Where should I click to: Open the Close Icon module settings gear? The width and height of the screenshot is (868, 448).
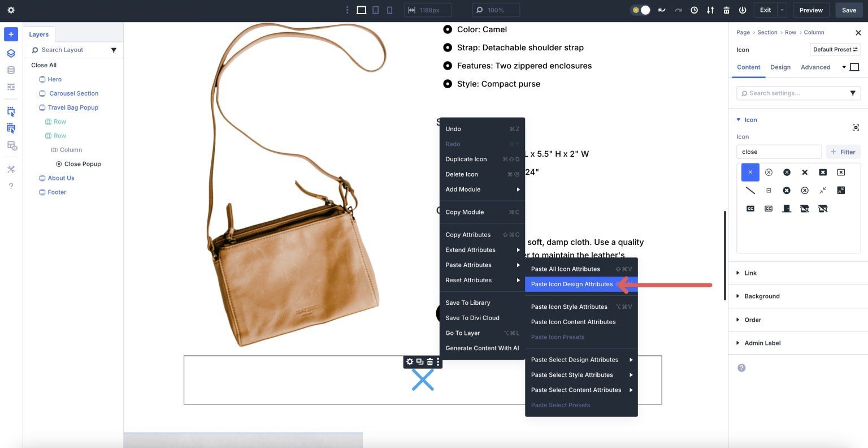pos(409,361)
